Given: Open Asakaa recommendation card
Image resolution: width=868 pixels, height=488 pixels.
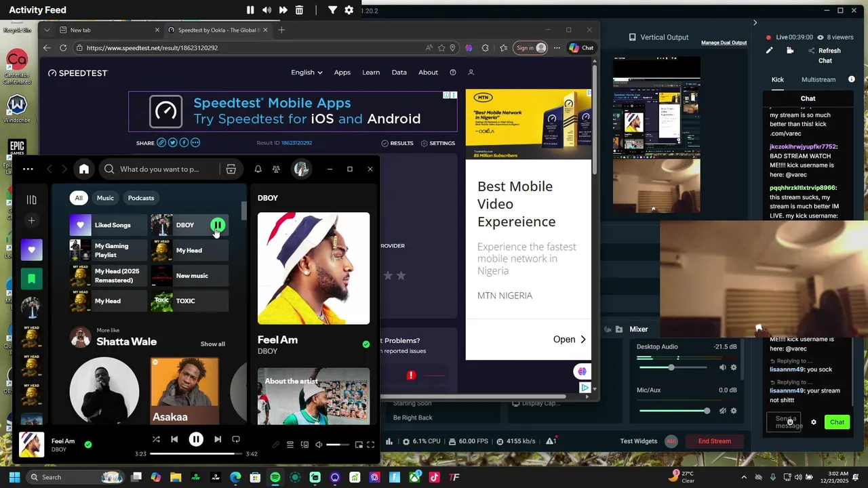Looking at the screenshot, I should click(x=184, y=390).
